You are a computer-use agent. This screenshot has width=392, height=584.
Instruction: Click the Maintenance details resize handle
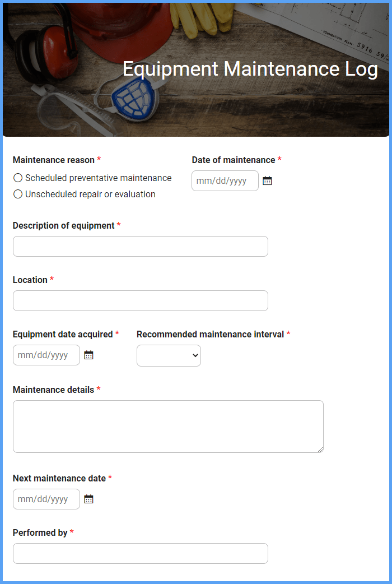point(320,450)
